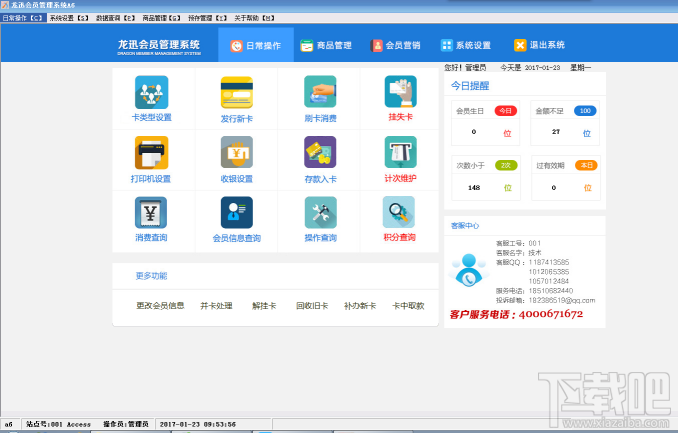
Task: Click the 服务电话 18510682440 text
Action: (x=534, y=291)
